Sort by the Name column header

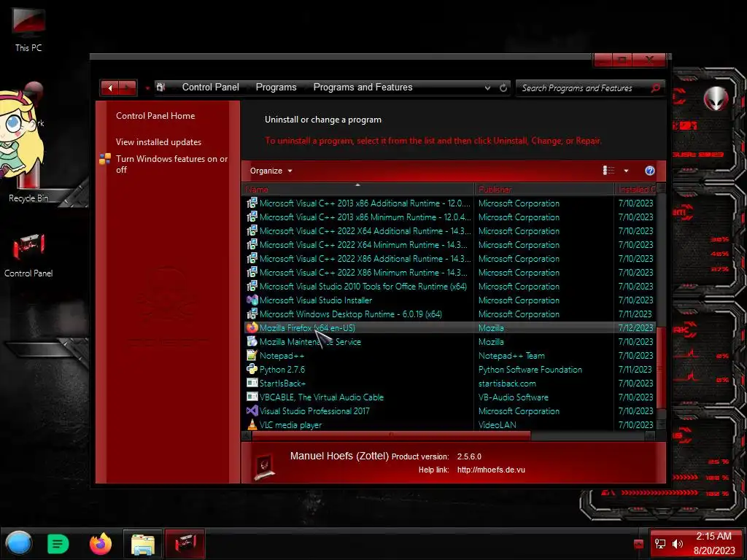(x=357, y=189)
